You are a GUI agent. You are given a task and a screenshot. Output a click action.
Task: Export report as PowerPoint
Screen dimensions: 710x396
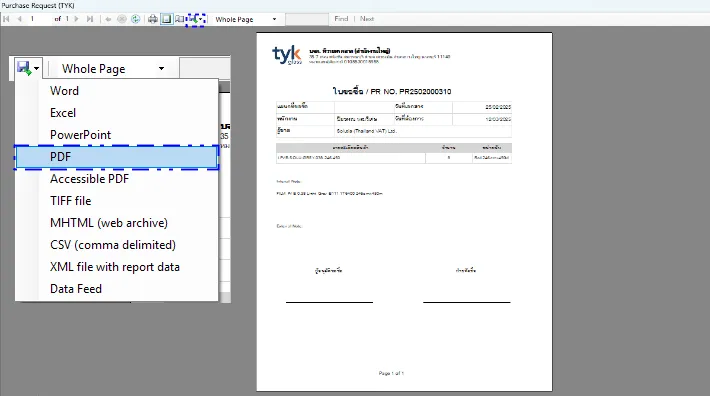point(117,135)
